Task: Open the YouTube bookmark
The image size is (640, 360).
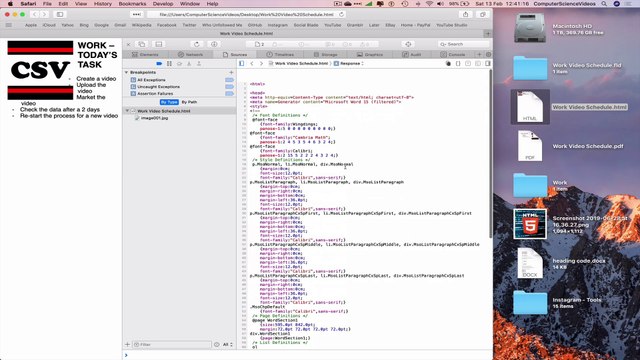Action: coord(332,25)
